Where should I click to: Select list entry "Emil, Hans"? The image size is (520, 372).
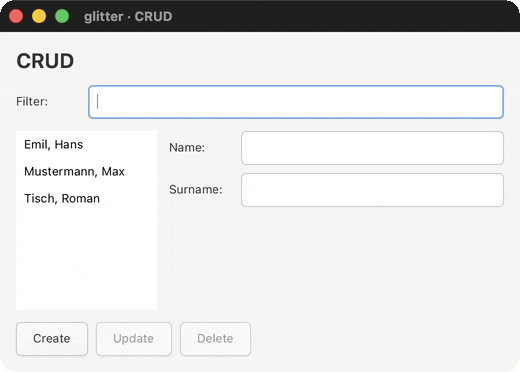coord(87,145)
